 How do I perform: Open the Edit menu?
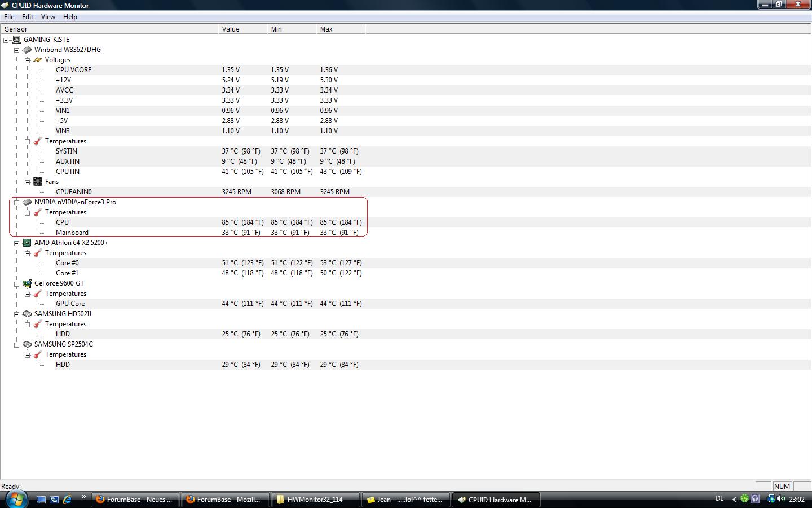coord(28,17)
